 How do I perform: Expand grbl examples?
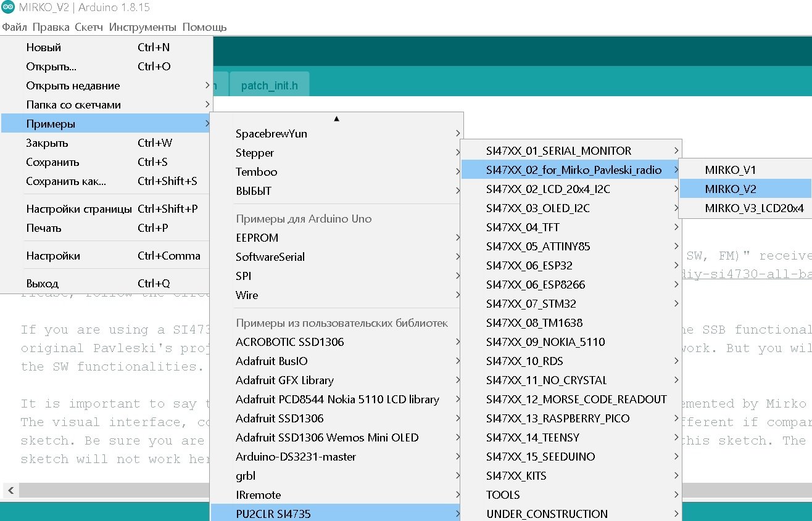pos(336,476)
